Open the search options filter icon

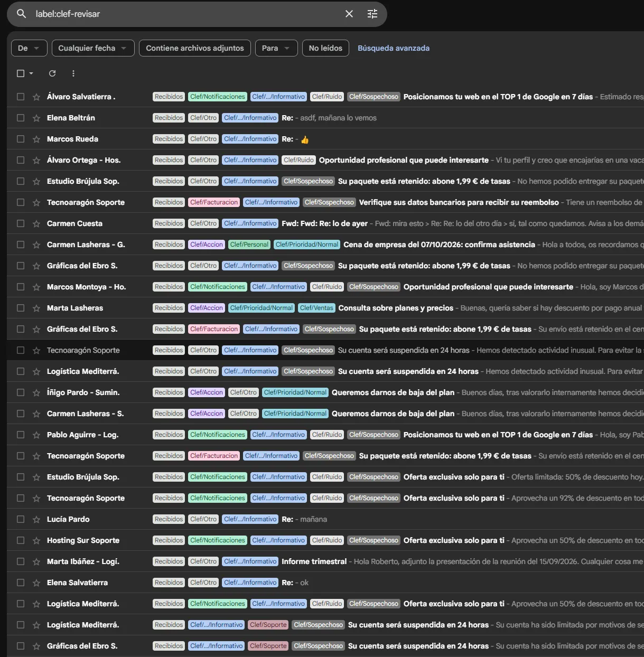coord(372,14)
